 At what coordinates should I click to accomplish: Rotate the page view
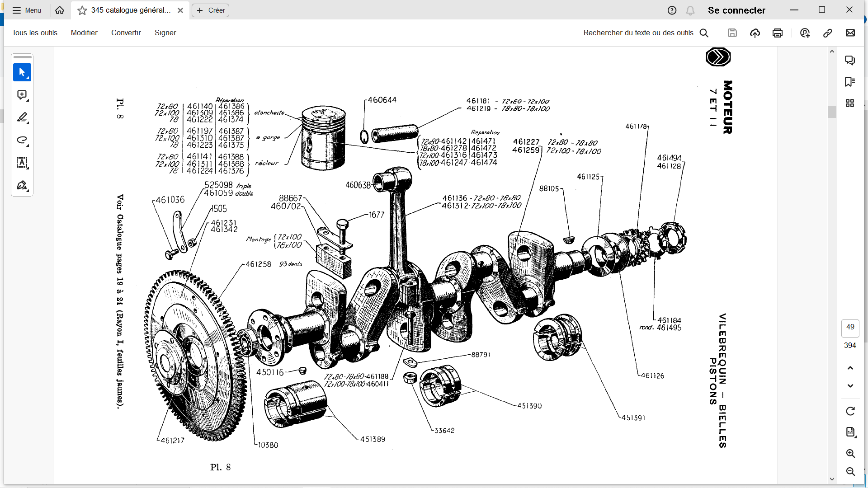(850, 411)
